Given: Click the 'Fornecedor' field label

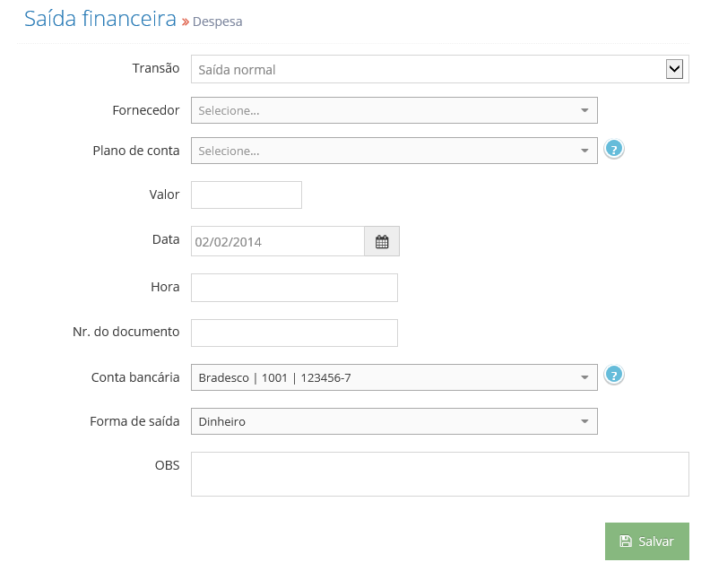Looking at the screenshot, I should click(x=146, y=110).
